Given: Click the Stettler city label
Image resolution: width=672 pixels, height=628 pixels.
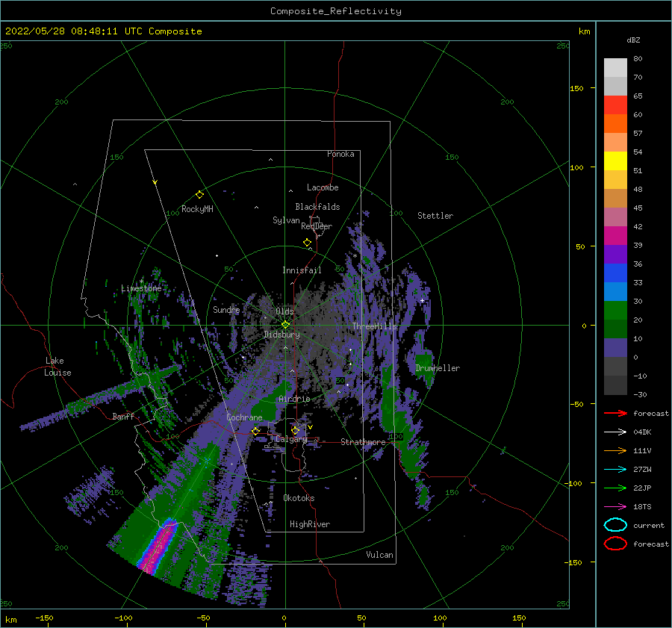Looking at the screenshot, I should click(435, 216).
